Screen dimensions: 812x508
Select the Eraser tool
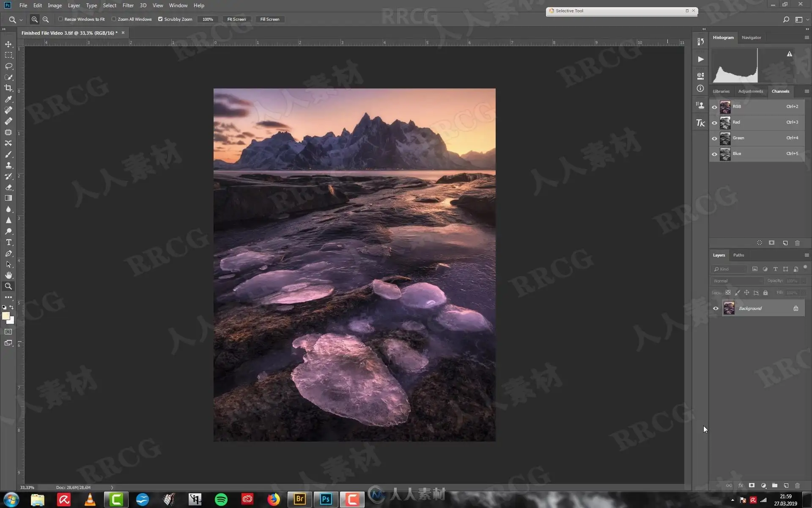click(8, 187)
